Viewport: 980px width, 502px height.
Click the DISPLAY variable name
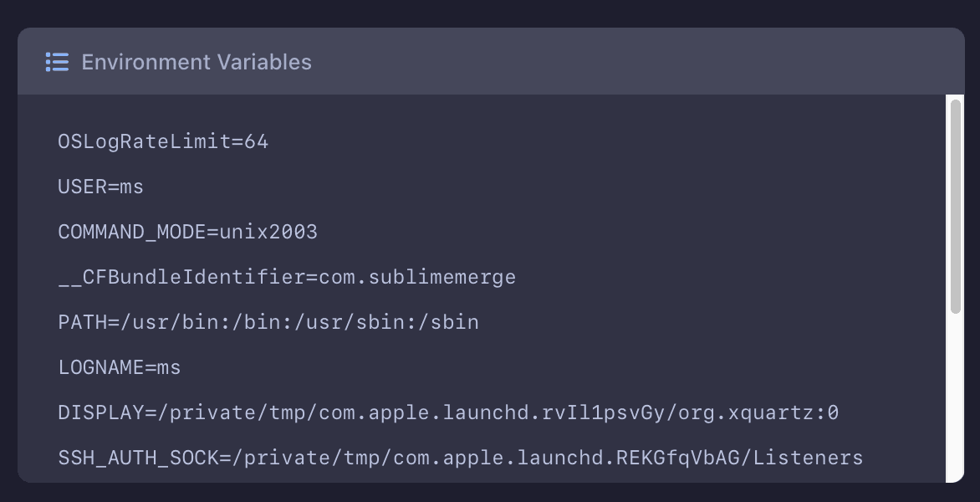(100, 413)
